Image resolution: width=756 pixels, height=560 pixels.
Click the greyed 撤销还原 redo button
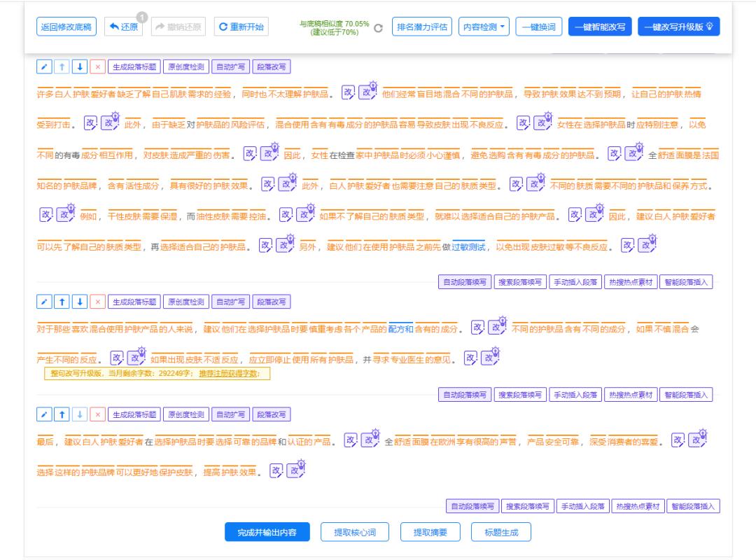pyautogui.click(x=178, y=27)
